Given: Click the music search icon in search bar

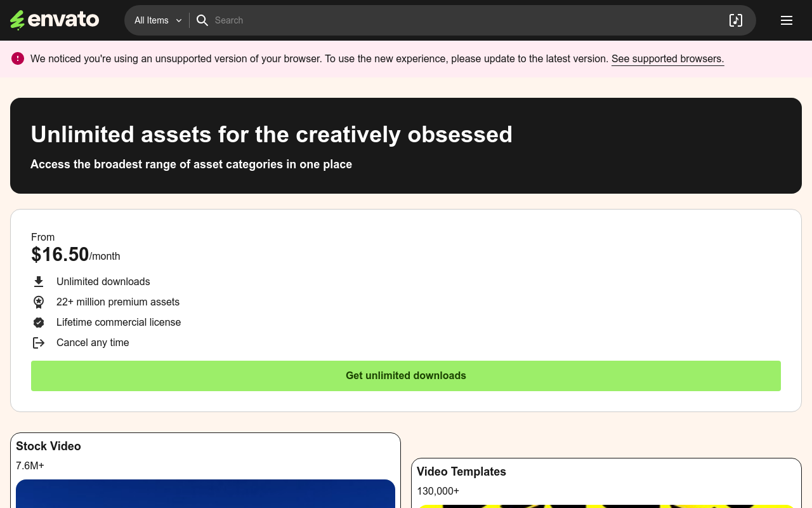Looking at the screenshot, I should coord(736,20).
